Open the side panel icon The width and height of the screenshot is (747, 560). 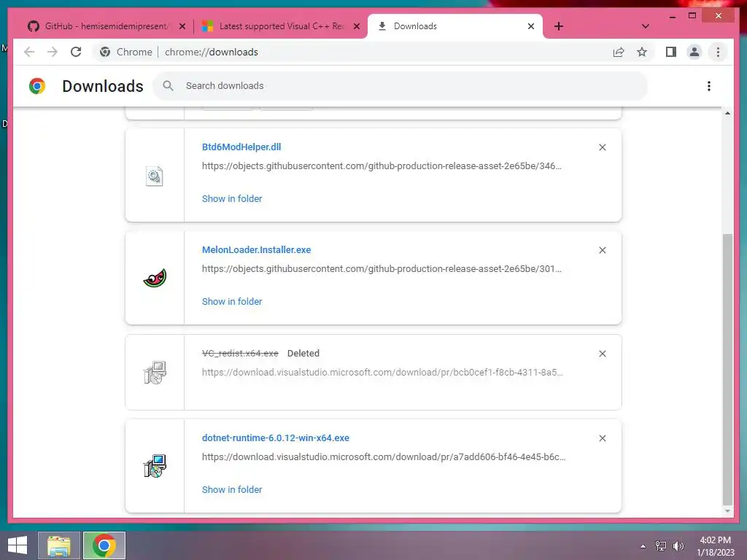pos(671,52)
